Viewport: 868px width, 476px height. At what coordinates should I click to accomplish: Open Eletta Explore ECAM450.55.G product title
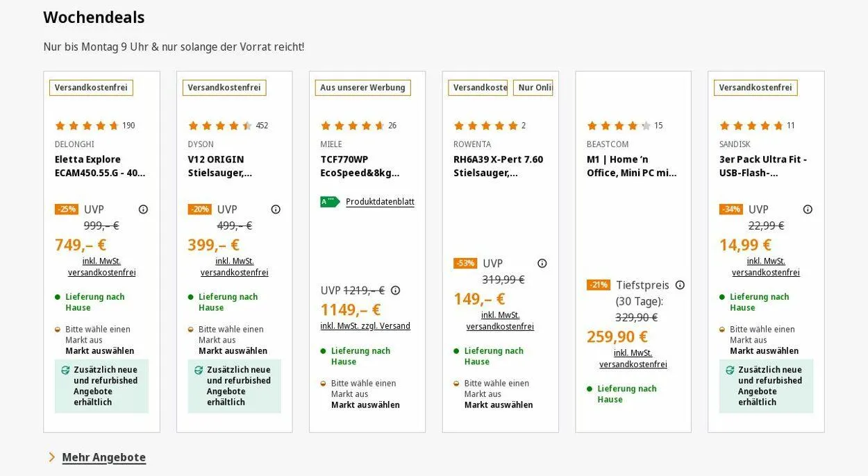click(x=100, y=166)
